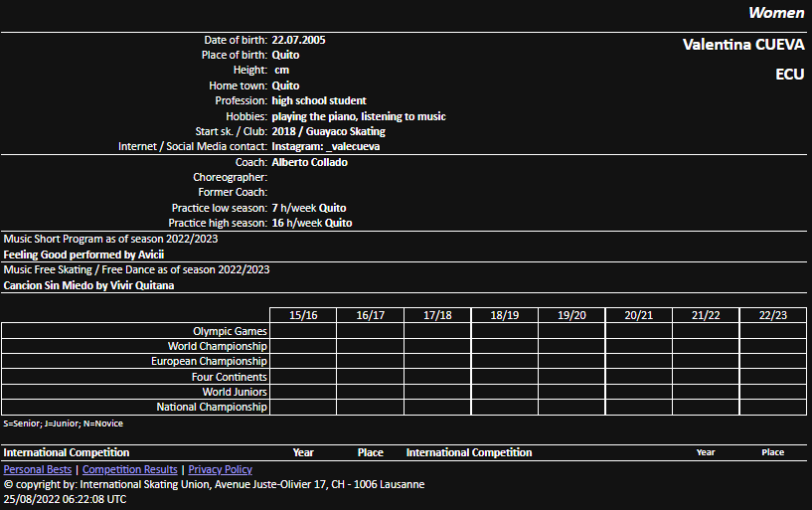Click the 18/19 season column header
The width and height of the screenshot is (812, 510).
(505, 315)
